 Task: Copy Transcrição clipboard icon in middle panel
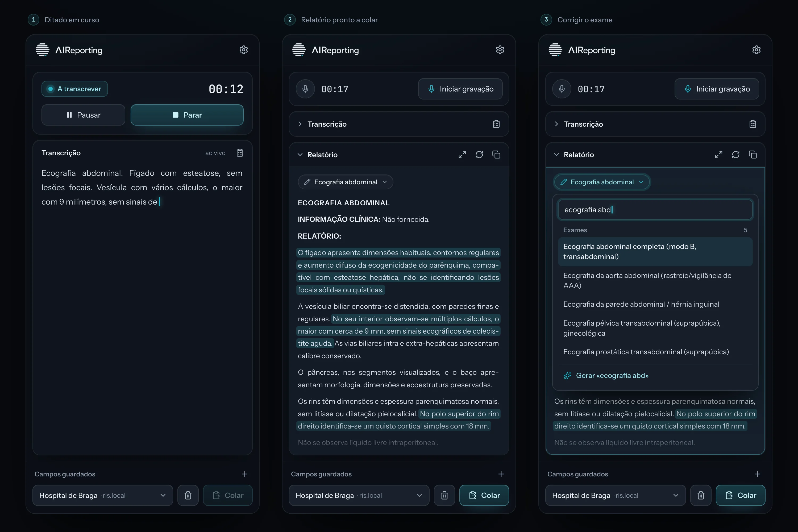click(x=496, y=124)
